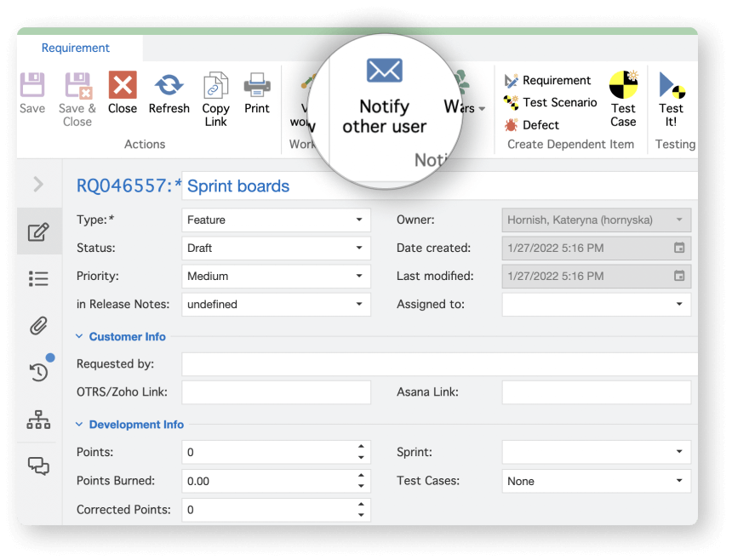The height and width of the screenshot is (560, 732).
Task: Create a dependent Defect item
Action: (532, 124)
